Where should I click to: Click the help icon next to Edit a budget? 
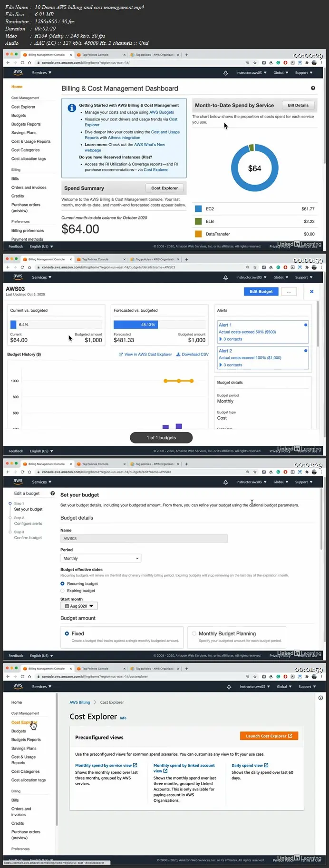52,493
